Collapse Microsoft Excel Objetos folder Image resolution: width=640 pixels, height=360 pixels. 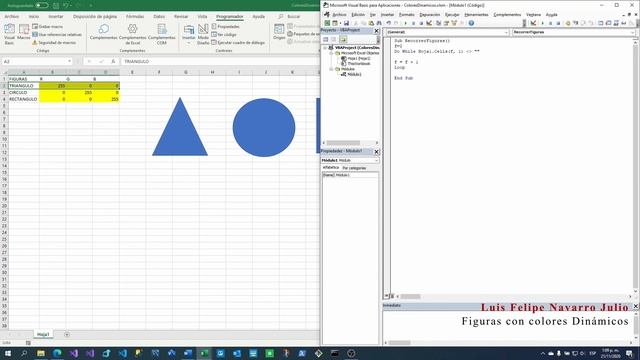tap(331, 53)
